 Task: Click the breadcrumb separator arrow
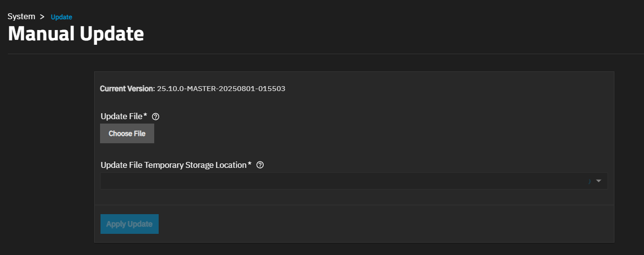tap(42, 17)
